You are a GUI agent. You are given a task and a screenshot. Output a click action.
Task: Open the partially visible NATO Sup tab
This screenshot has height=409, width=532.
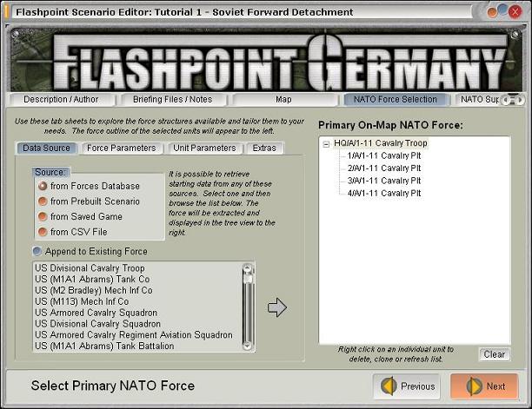point(479,99)
